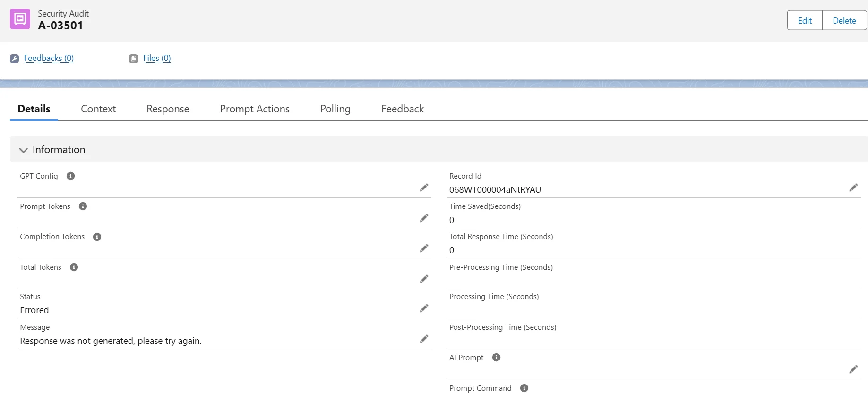Open the Files (0) link

(156, 58)
